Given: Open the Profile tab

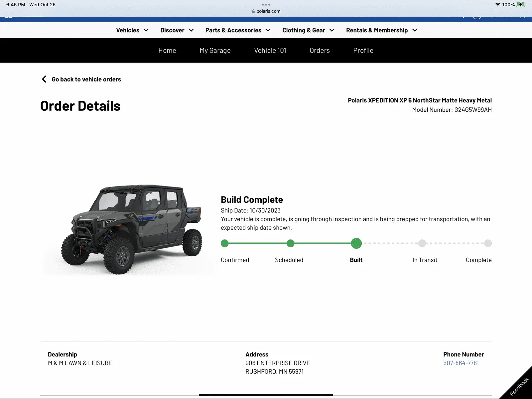Looking at the screenshot, I should (363, 51).
